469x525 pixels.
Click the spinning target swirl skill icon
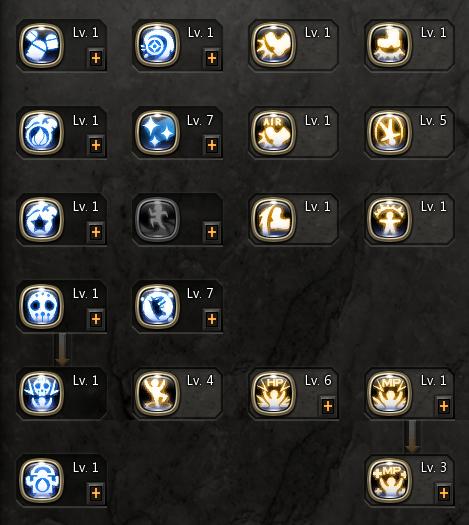pyautogui.click(x=157, y=45)
